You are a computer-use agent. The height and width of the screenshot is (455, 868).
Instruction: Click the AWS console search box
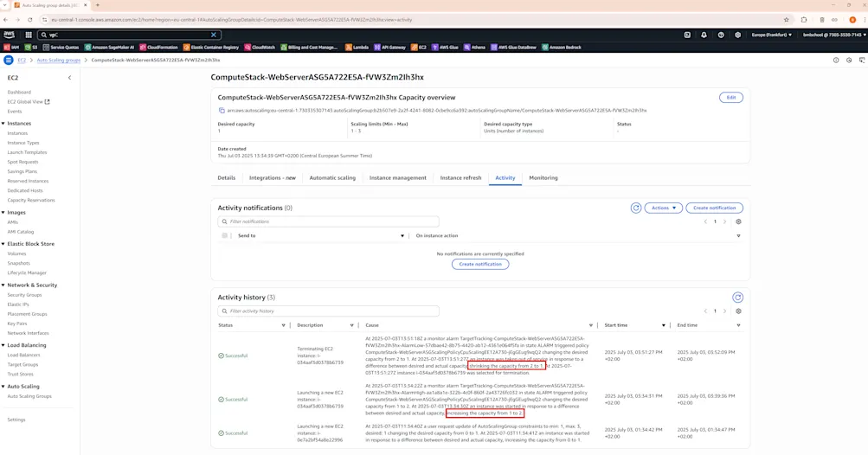(x=129, y=35)
